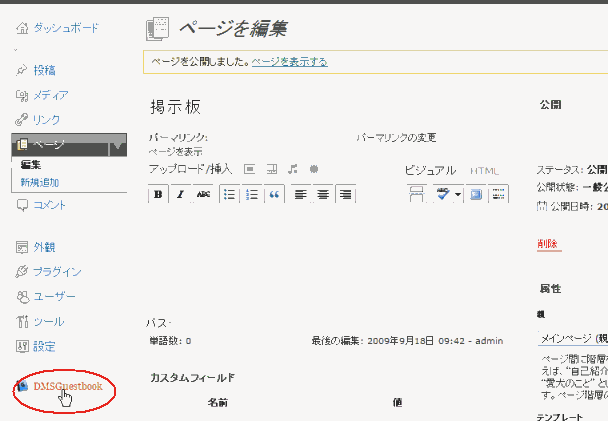Click the ページを編集 page header icon
This screenshot has height=421, width=608.
pyautogui.click(x=157, y=29)
